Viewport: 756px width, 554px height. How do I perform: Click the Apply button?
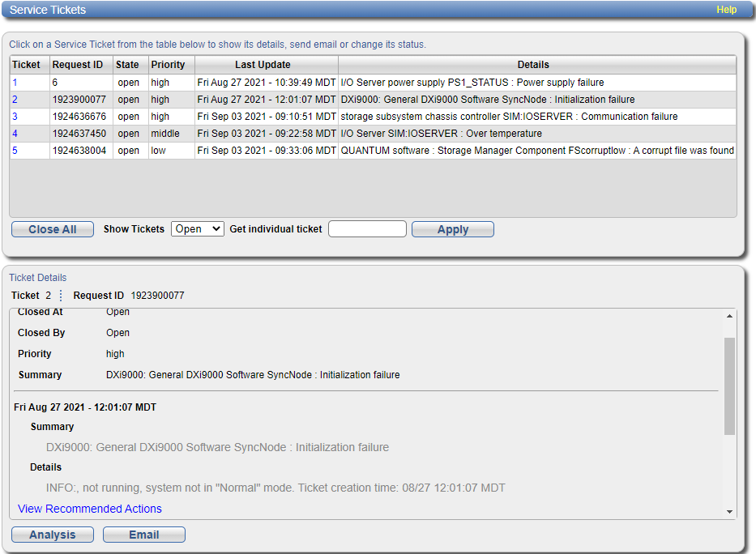click(453, 229)
